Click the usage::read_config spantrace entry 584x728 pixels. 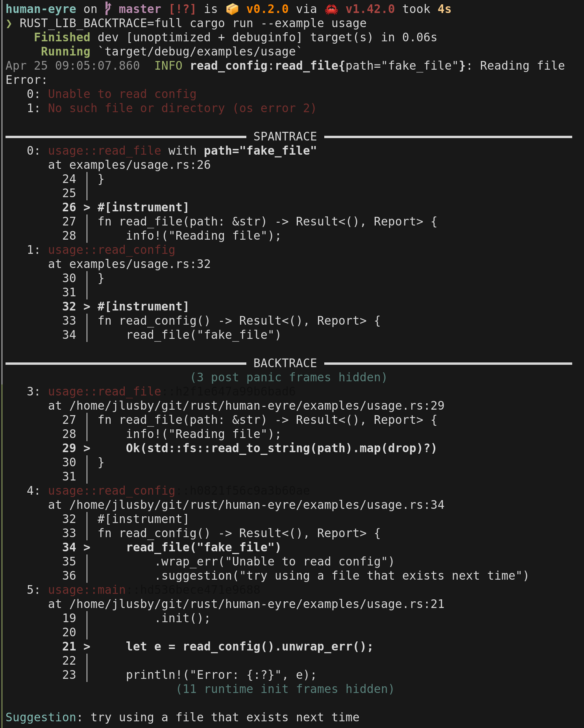tap(112, 250)
